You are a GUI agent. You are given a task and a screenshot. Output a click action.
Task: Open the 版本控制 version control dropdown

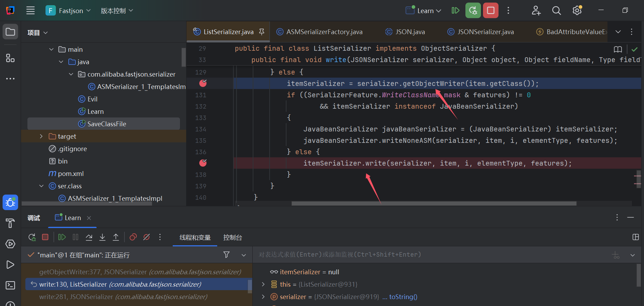[x=117, y=11]
